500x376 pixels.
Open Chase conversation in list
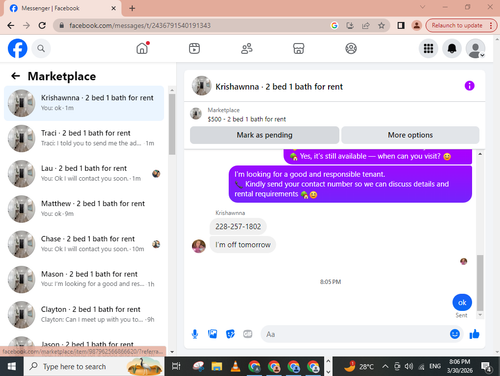coord(84,244)
